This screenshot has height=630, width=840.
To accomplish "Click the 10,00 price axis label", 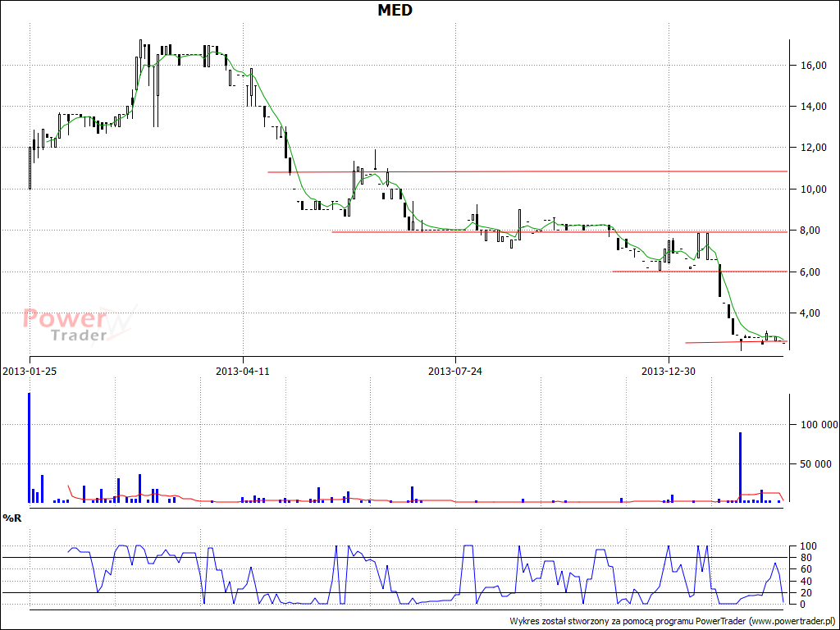I will point(814,189).
